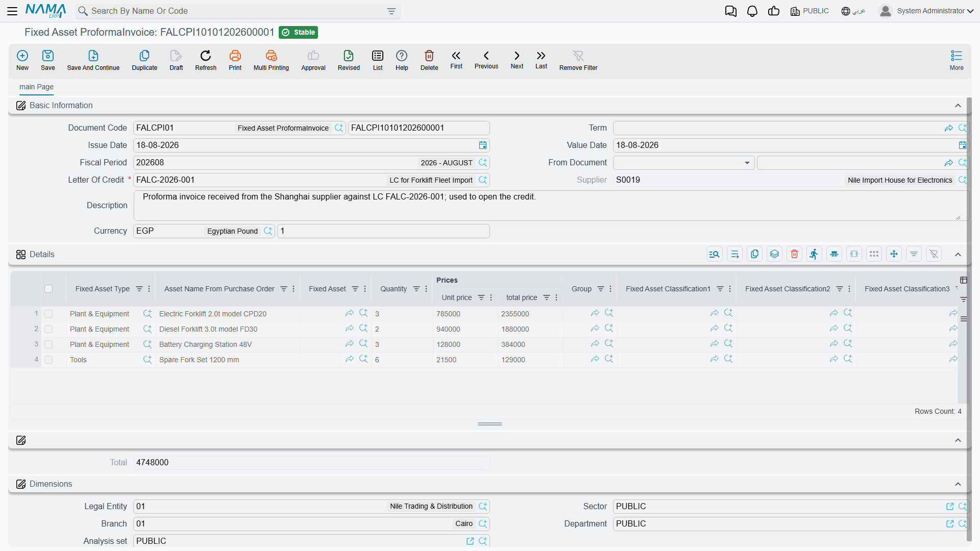Click the Description text area
This screenshot has width=980, height=551.
pos(550,206)
